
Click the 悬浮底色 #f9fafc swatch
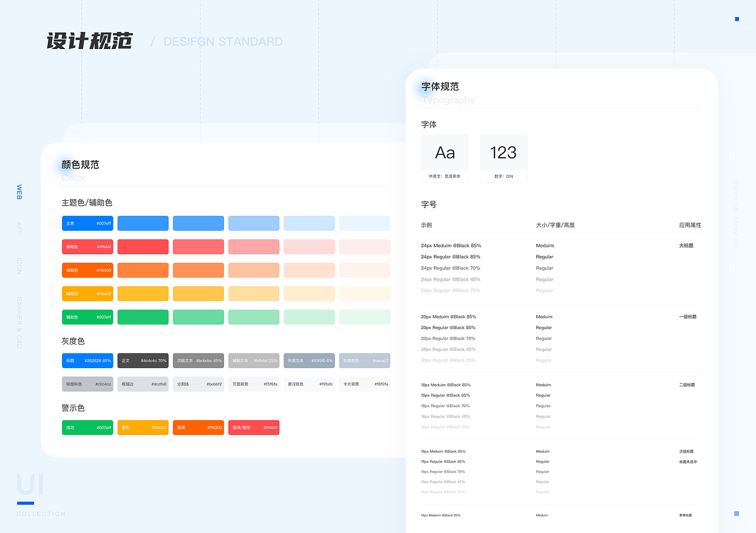(309, 384)
